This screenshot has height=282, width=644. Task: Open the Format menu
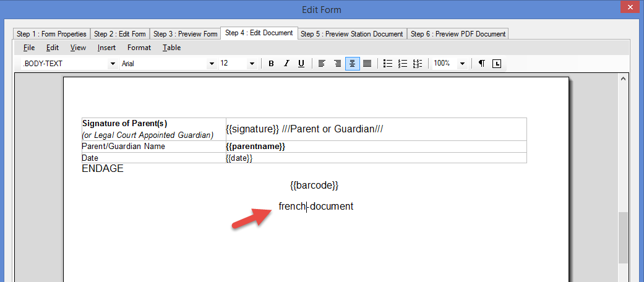[139, 48]
